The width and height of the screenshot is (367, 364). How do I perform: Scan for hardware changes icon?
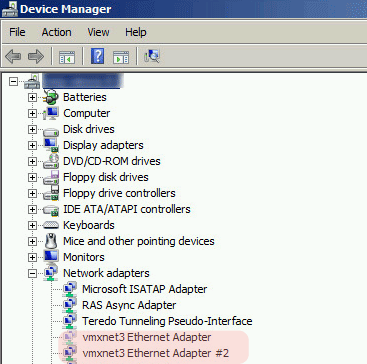152,56
